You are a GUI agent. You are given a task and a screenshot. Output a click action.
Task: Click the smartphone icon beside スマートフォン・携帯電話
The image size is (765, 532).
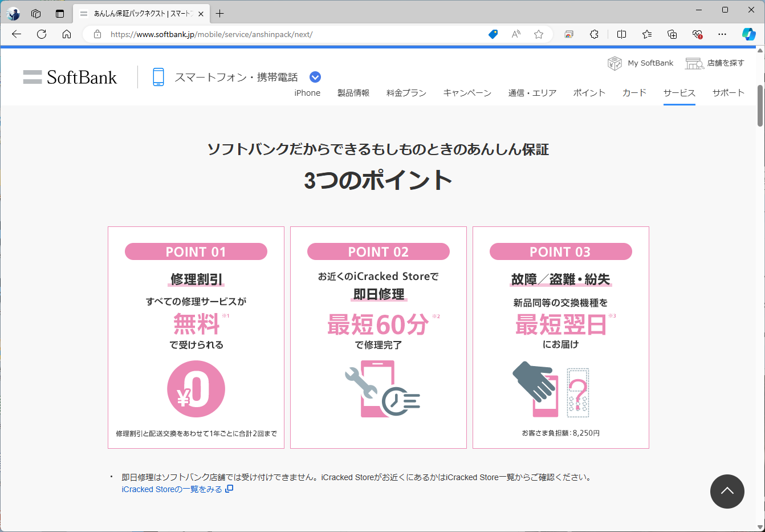click(x=158, y=77)
